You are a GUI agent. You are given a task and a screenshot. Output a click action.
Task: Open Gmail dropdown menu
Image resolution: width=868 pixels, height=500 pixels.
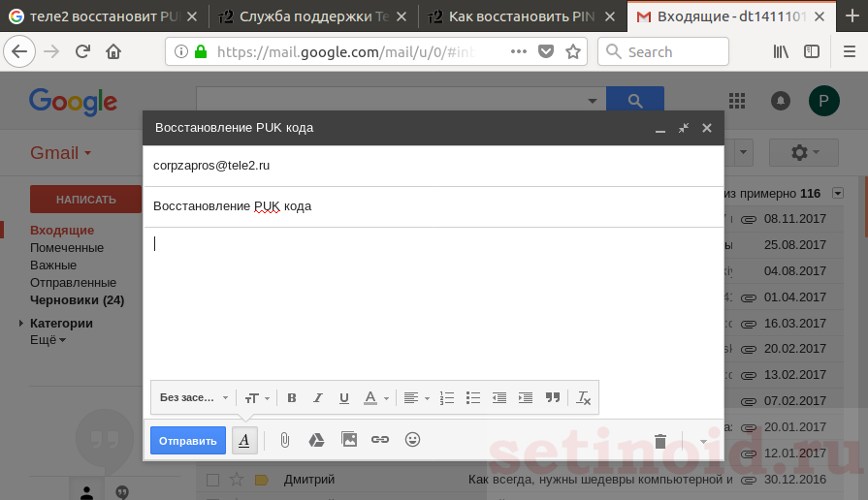[x=60, y=153]
